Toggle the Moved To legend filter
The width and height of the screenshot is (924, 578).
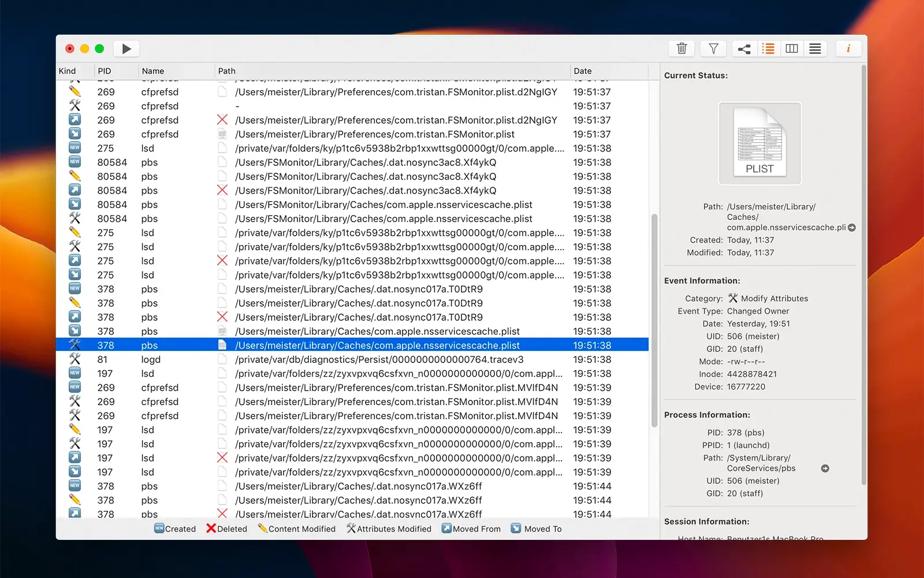(x=536, y=529)
